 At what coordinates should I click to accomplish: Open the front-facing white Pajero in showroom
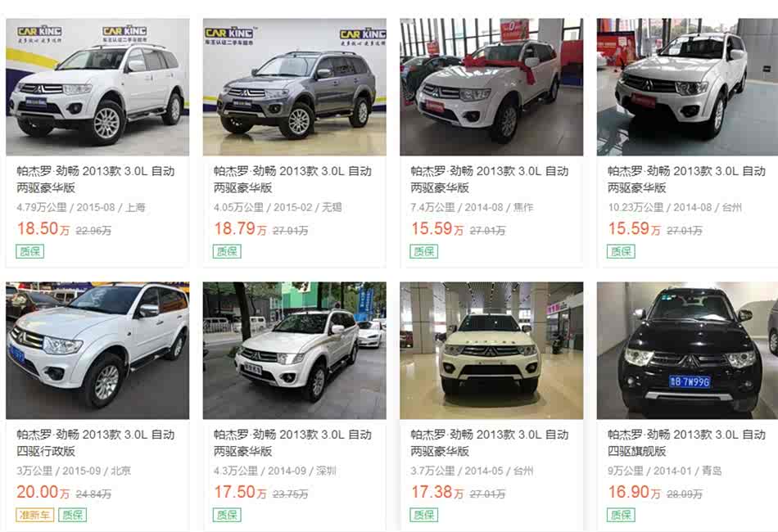(491, 350)
